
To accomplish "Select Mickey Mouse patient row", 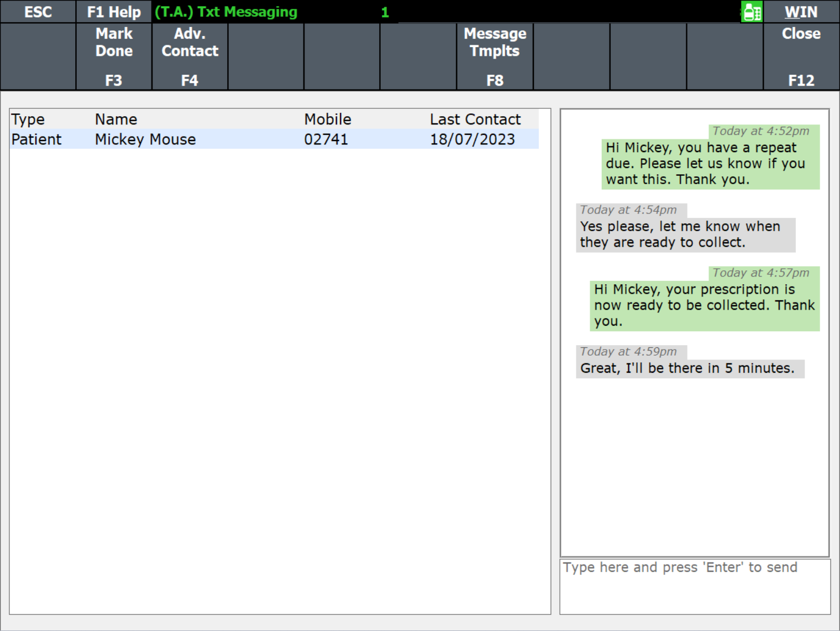I will click(145, 139).
